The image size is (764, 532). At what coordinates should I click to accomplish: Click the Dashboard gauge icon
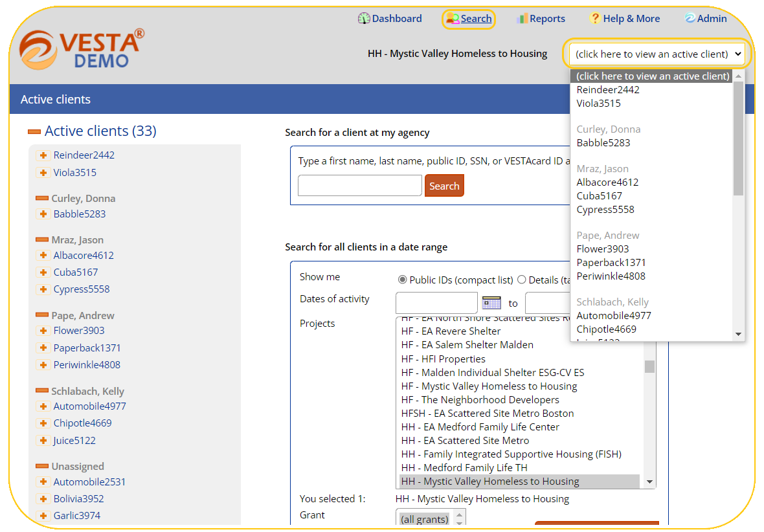pyautogui.click(x=363, y=19)
